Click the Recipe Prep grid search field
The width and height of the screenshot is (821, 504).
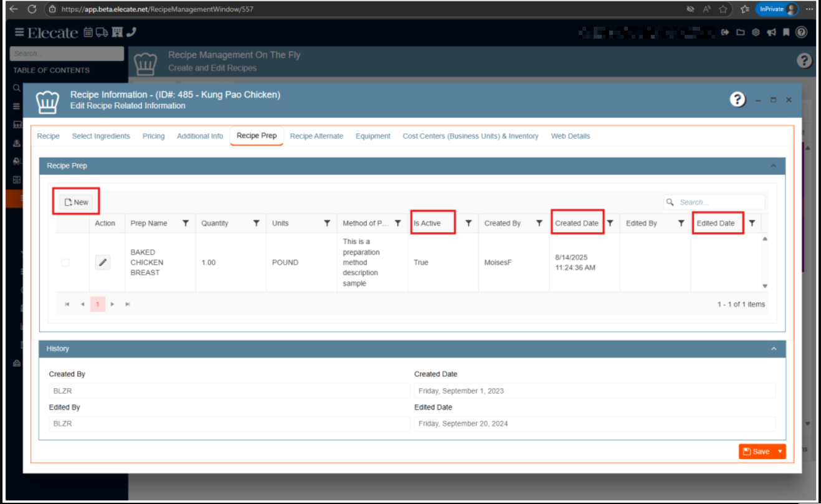click(719, 202)
